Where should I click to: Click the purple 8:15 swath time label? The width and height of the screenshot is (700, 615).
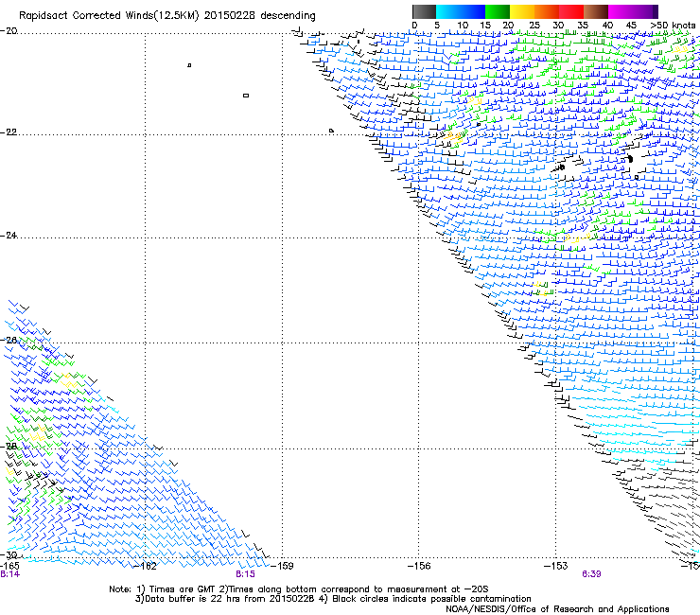[246, 574]
